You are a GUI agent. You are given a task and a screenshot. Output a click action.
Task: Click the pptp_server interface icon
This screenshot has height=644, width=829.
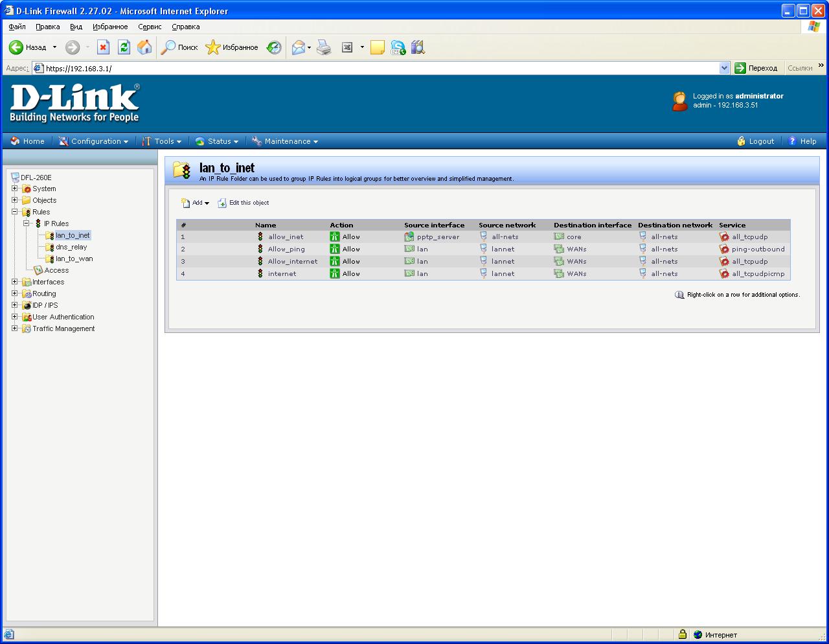[x=409, y=237]
